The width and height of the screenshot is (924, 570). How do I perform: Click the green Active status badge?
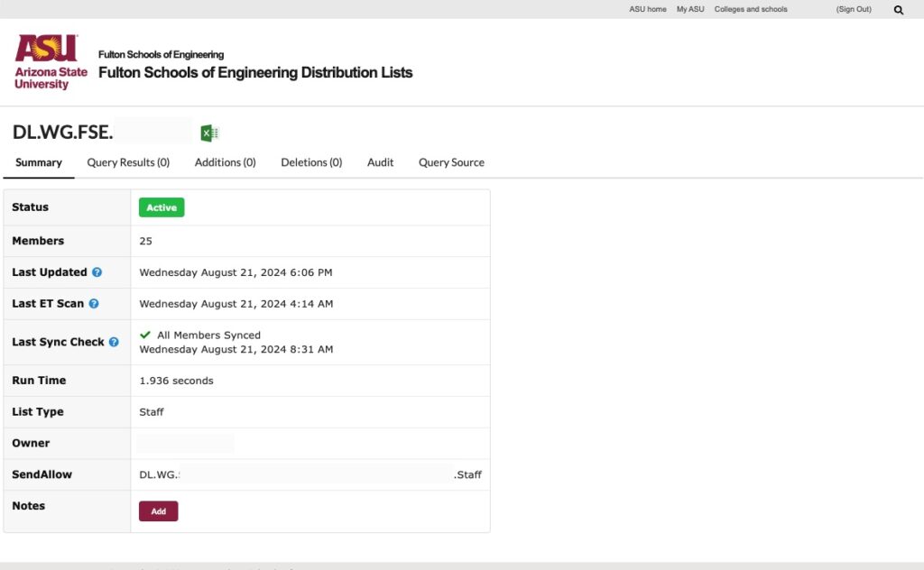tap(161, 207)
